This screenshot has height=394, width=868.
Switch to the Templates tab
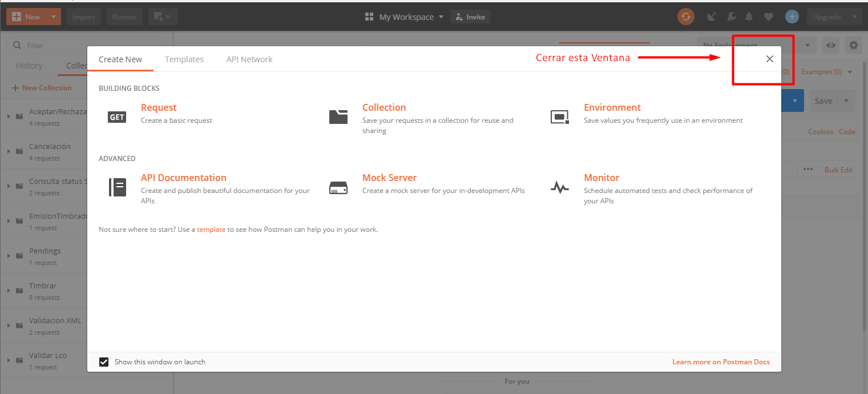(184, 59)
